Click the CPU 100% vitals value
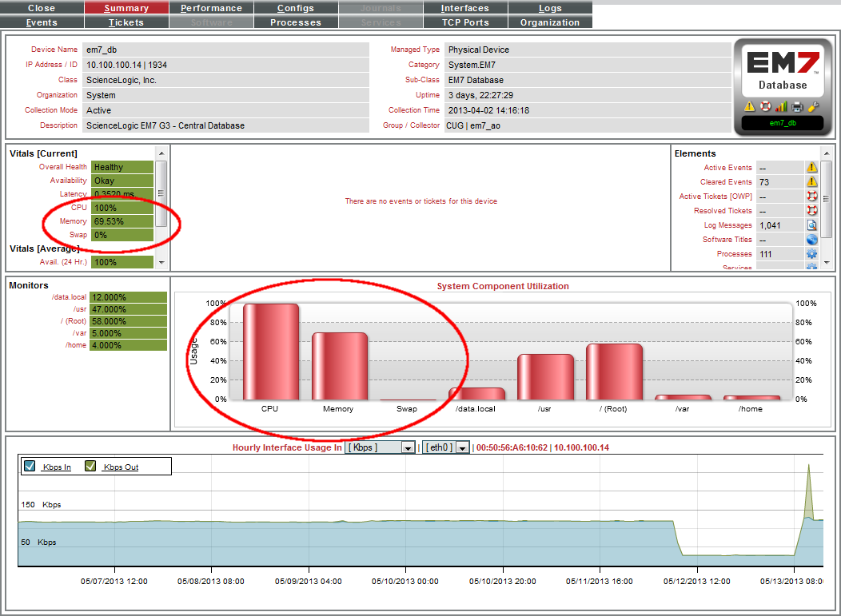The width and height of the screenshot is (841, 616). pyautogui.click(x=122, y=208)
